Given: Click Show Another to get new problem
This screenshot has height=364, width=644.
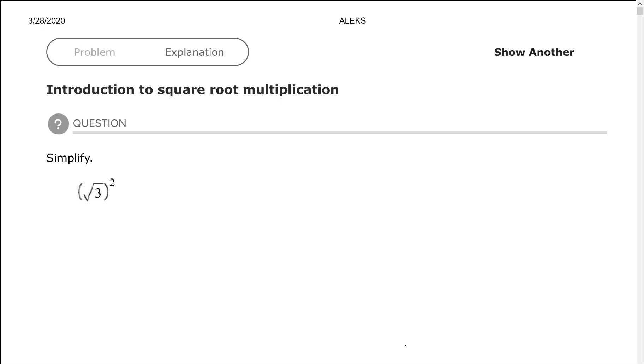Looking at the screenshot, I should pyautogui.click(x=533, y=52).
